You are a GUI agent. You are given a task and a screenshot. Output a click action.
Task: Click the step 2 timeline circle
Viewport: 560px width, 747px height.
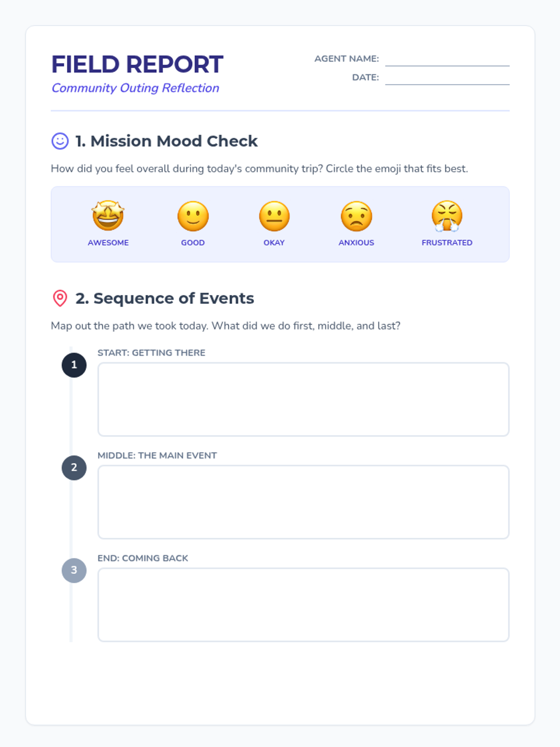(74, 467)
